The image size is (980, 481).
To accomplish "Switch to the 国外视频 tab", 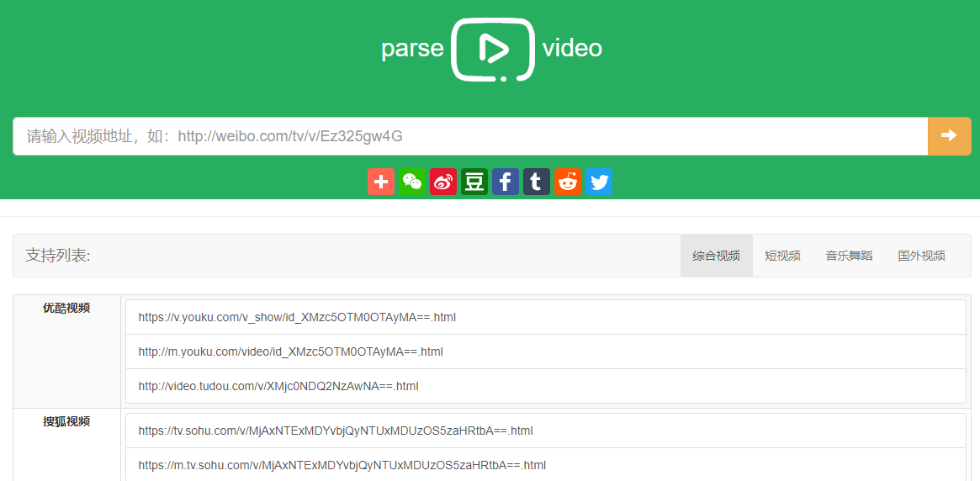I will [x=922, y=256].
